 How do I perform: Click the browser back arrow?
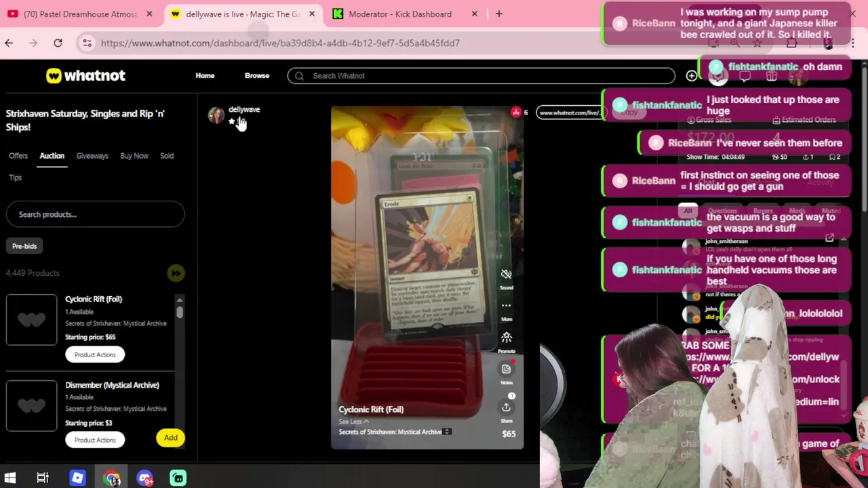click(9, 43)
